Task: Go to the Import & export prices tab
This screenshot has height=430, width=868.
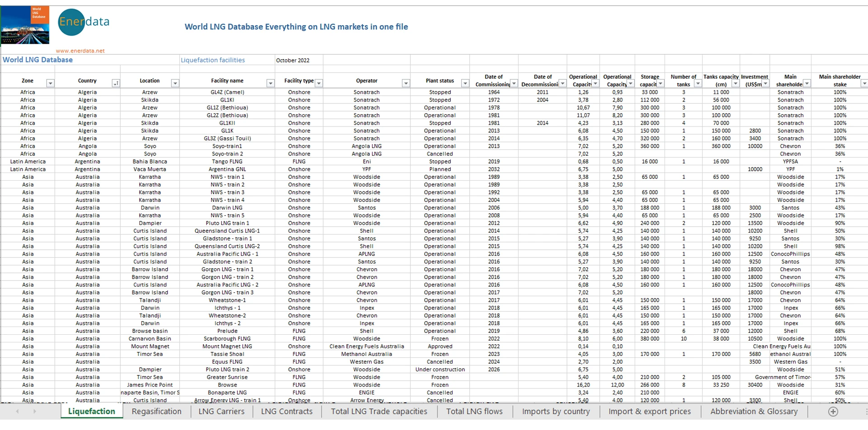Action: click(x=650, y=411)
